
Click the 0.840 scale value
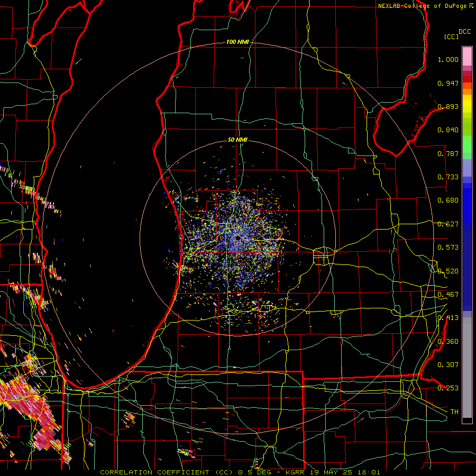point(448,130)
